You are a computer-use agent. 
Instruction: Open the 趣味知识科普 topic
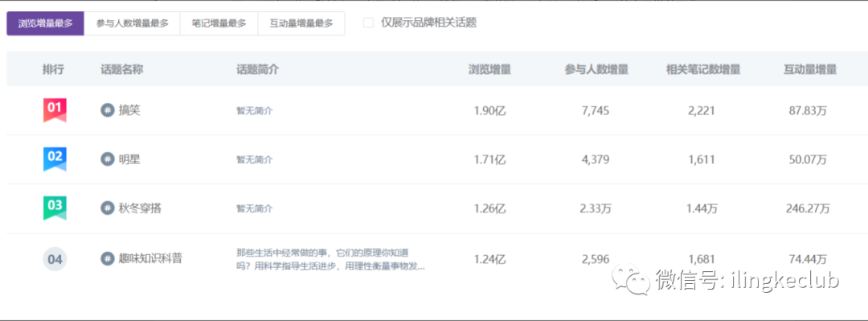click(x=150, y=258)
